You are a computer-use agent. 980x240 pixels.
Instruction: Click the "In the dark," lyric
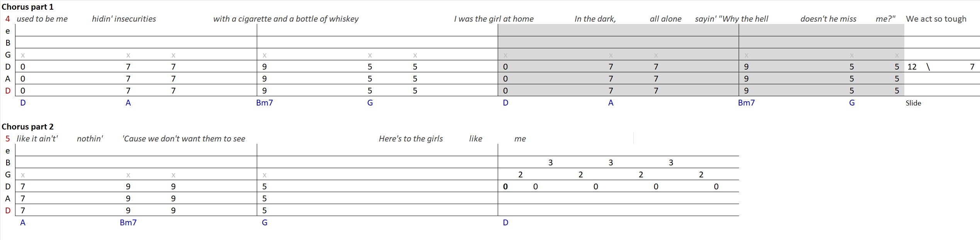coord(595,19)
